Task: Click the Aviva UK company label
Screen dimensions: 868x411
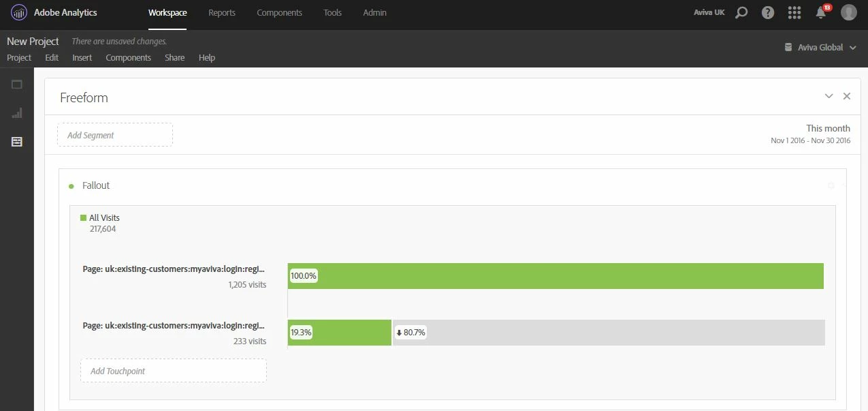Action: pyautogui.click(x=709, y=12)
